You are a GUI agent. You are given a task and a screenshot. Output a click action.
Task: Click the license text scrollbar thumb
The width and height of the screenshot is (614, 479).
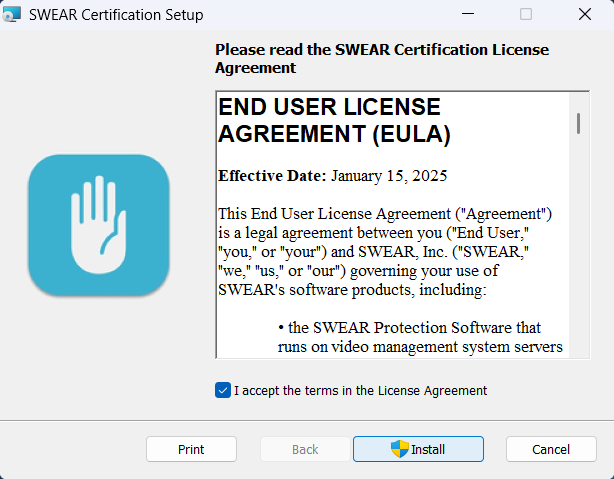[577, 123]
